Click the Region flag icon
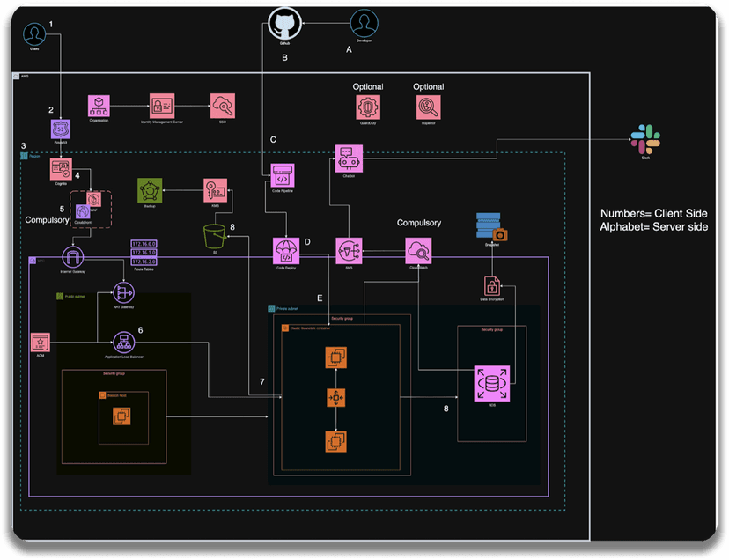Screen dimensions: 729x560 pos(24,156)
